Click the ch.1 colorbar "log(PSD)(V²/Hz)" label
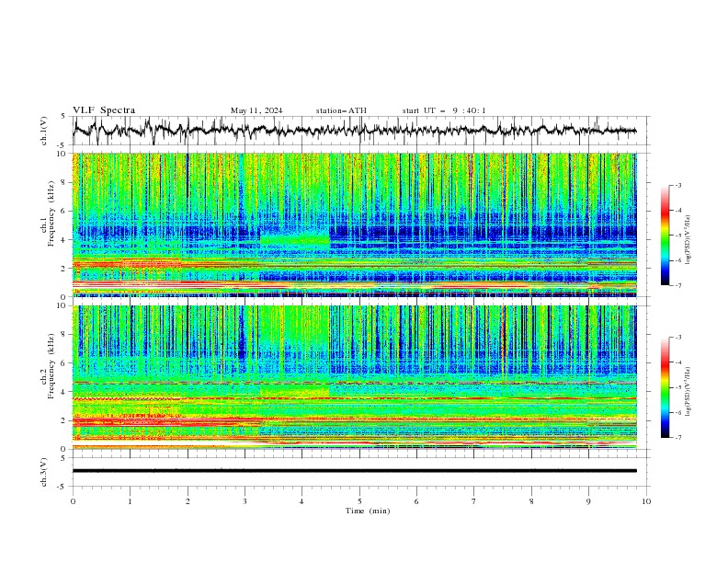 [x=688, y=240]
